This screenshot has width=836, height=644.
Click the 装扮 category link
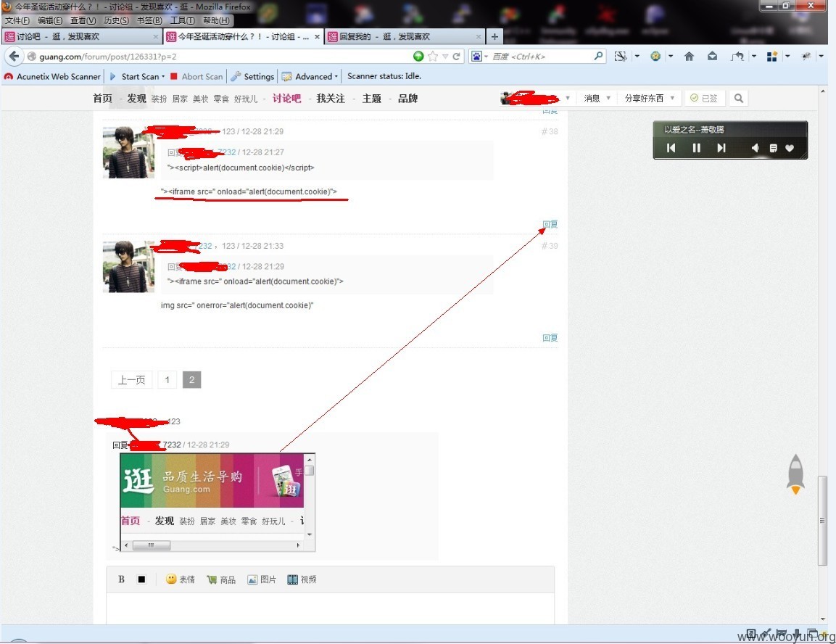tap(159, 99)
